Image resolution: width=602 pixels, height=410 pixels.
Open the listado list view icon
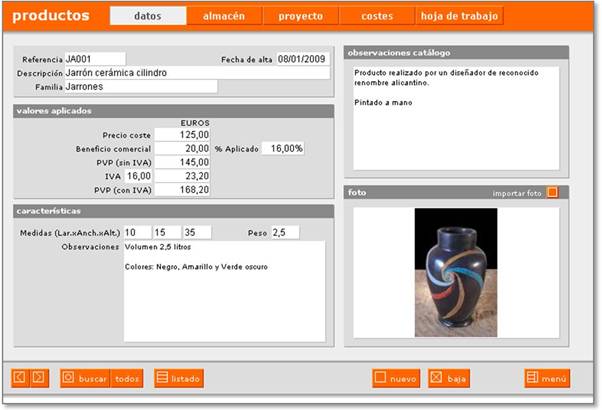click(162, 378)
